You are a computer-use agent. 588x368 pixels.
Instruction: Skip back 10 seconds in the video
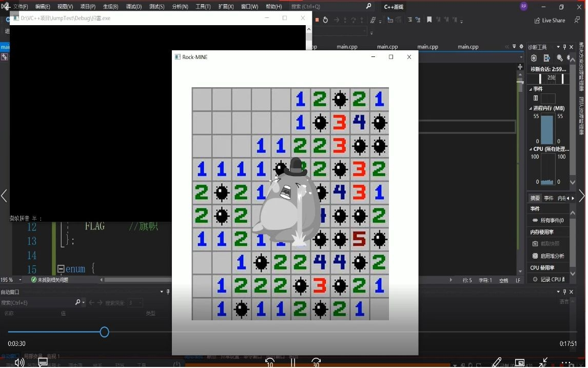pyautogui.click(x=269, y=362)
